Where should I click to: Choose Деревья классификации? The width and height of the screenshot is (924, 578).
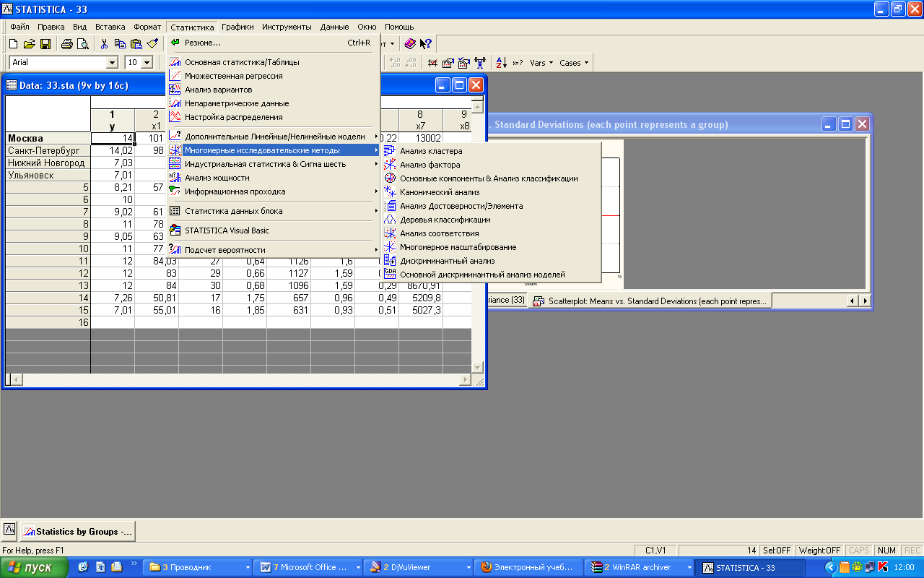point(492,220)
